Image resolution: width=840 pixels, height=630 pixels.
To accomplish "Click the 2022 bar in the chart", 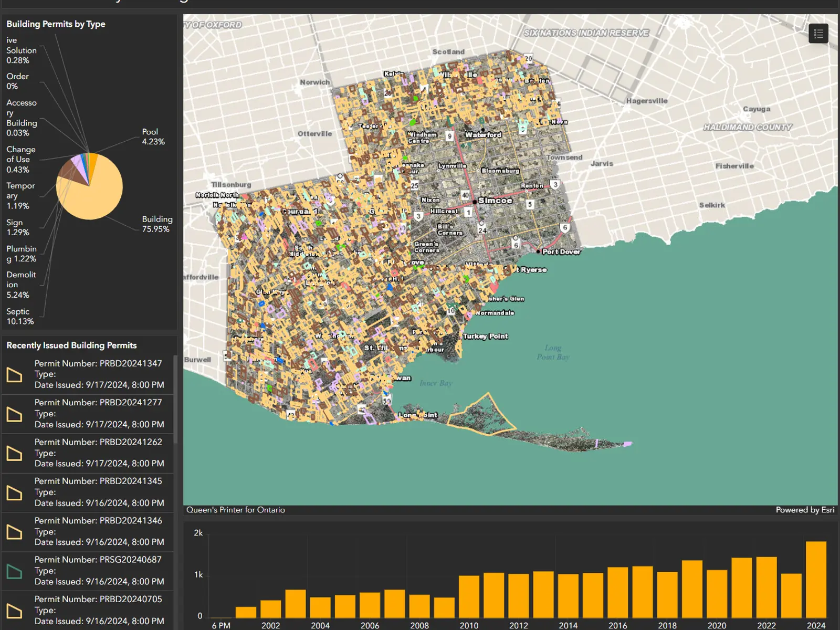I will click(x=766, y=587).
